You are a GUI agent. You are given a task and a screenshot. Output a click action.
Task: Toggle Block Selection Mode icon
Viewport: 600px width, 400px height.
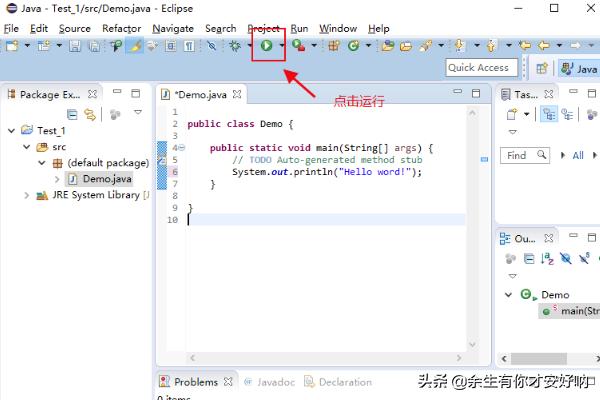coord(171,46)
